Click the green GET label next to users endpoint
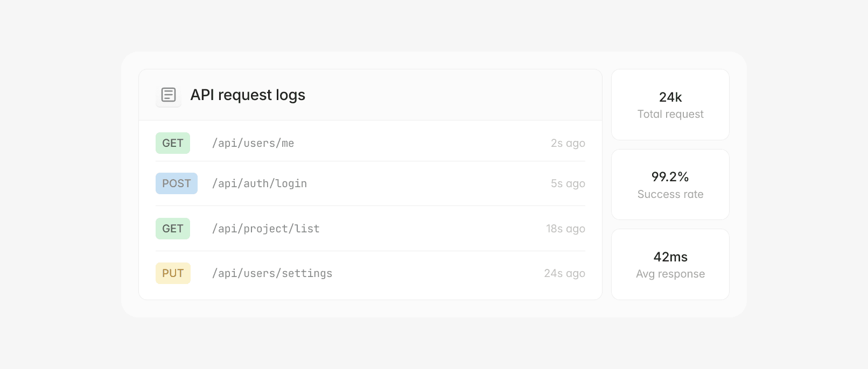This screenshot has width=868, height=369. [172, 143]
